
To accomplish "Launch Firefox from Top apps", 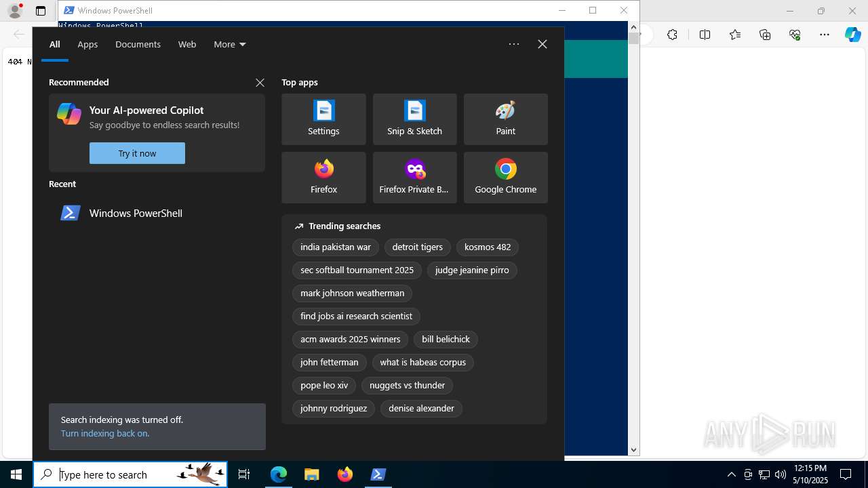I will (323, 178).
